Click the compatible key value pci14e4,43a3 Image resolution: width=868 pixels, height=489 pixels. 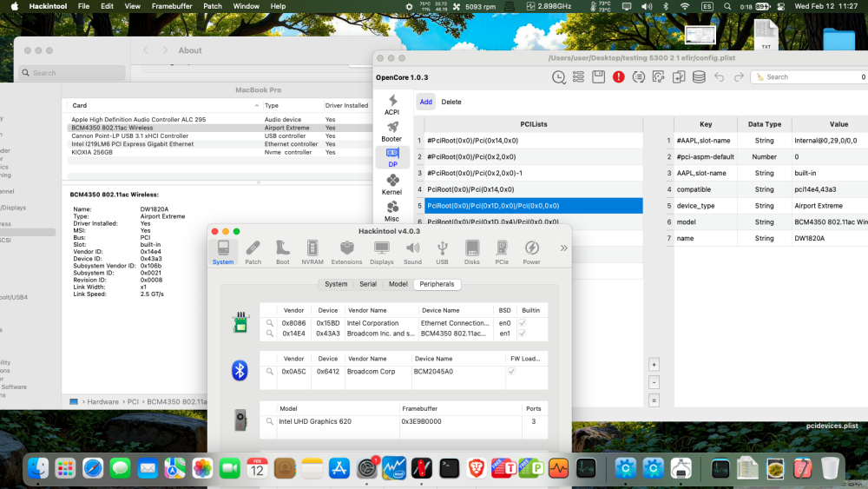(x=815, y=189)
